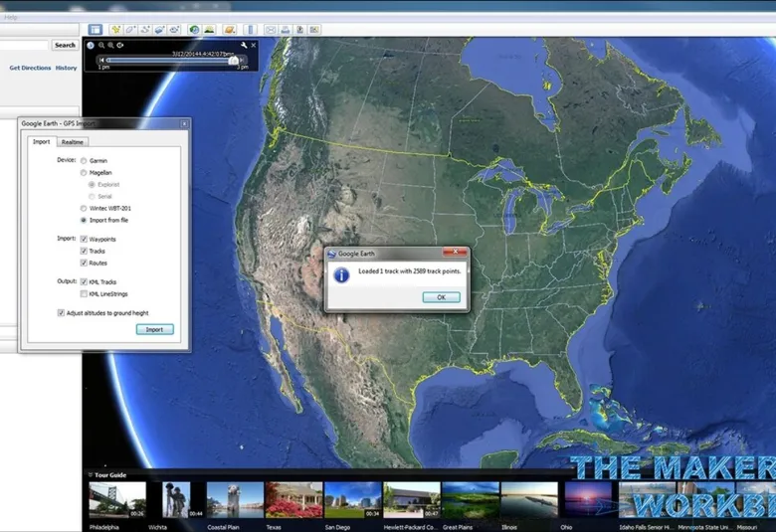Zoom out the time slider range
Image resolution: width=776 pixels, height=532 pixels.
point(101,45)
